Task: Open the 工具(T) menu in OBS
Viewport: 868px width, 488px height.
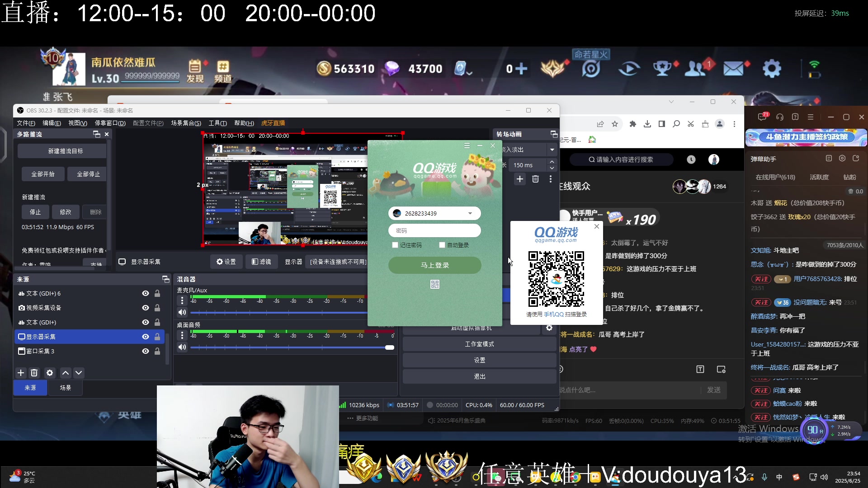Action: pyautogui.click(x=217, y=123)
